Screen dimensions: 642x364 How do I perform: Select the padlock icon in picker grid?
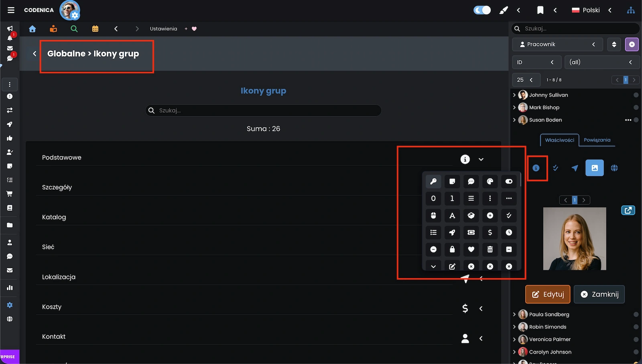[452, 249]
